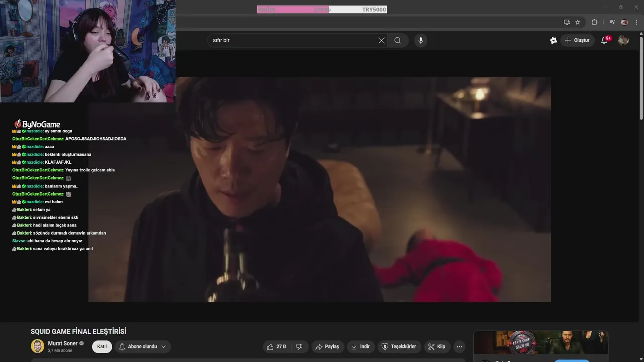644x362 pixels.
Task: Open the Murat Soner channel name link
Action: coord(63,344)
